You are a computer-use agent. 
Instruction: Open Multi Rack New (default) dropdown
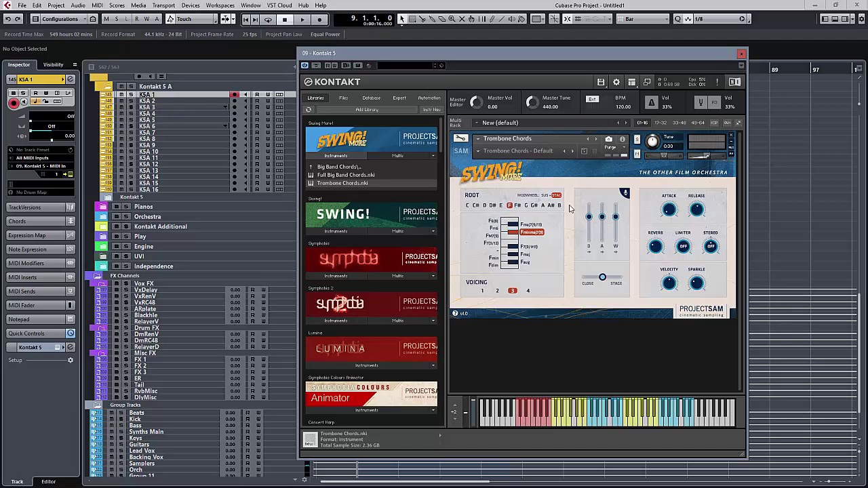(x=553, y=123)
